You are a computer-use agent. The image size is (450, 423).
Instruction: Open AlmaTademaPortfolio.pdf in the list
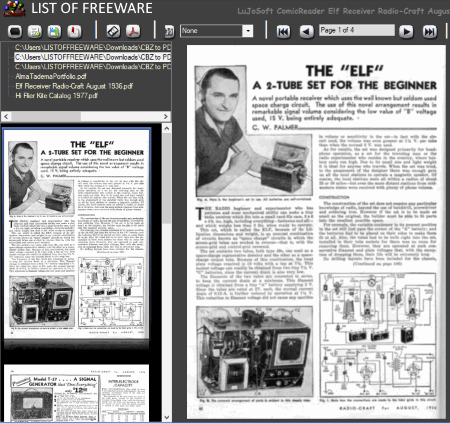51,76
